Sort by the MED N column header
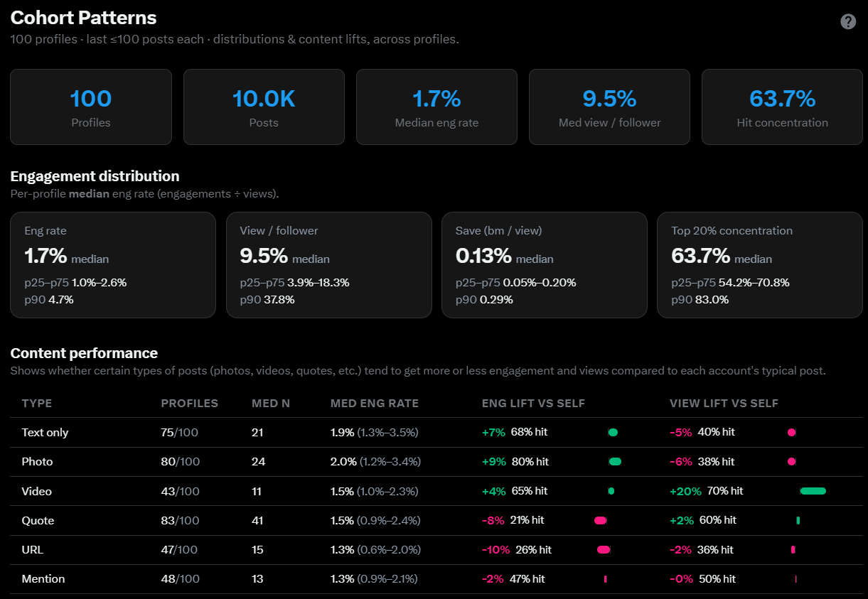 [271, 403]
